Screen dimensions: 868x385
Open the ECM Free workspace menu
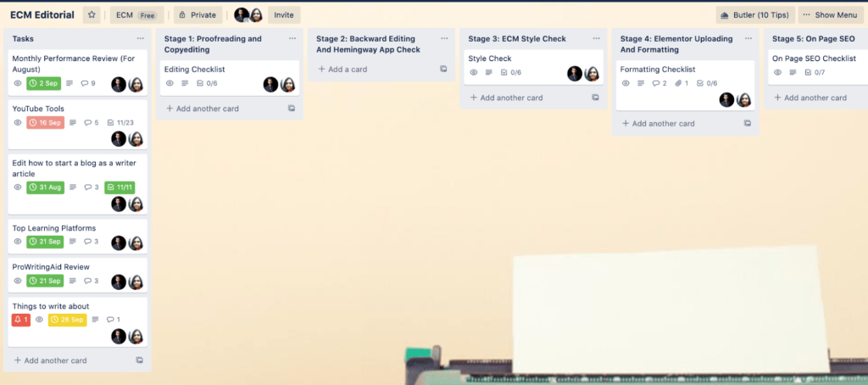coord(134,15)
